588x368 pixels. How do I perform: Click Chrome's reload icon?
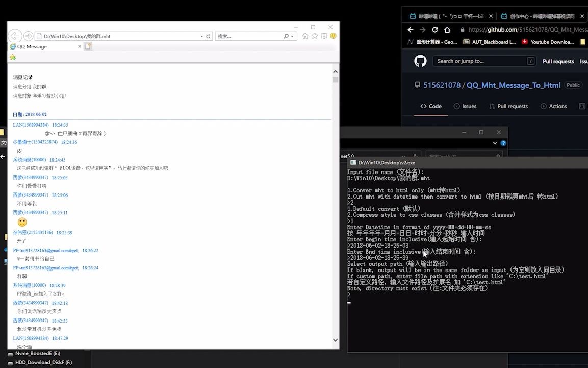[x=435, y=30]
